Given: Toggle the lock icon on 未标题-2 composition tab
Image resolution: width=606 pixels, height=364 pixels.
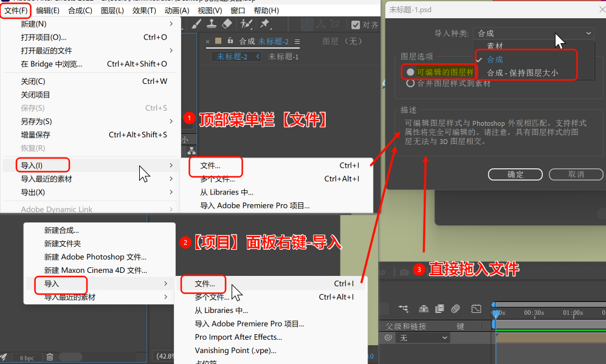Looking at the screenshot, I should click(x=230, y=41).
